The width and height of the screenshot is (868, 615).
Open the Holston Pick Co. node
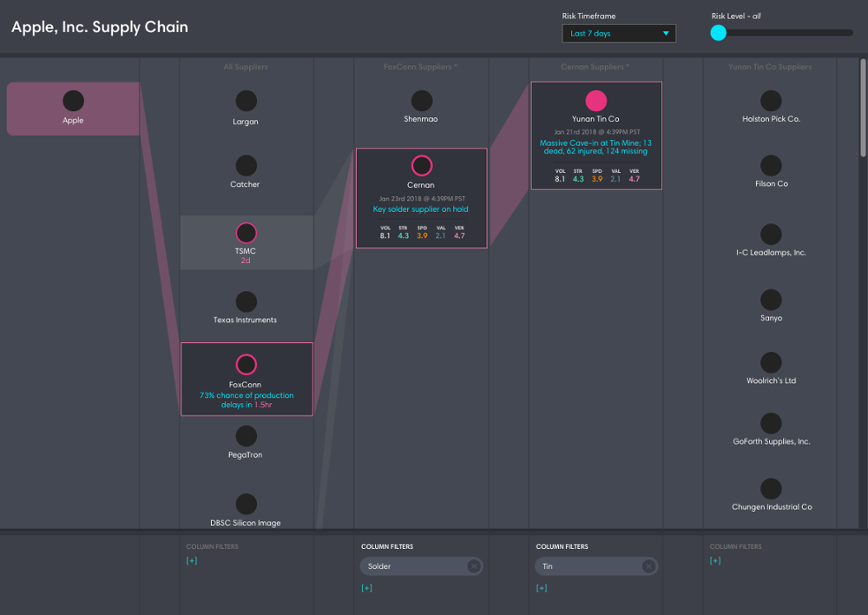pos(771,101)
